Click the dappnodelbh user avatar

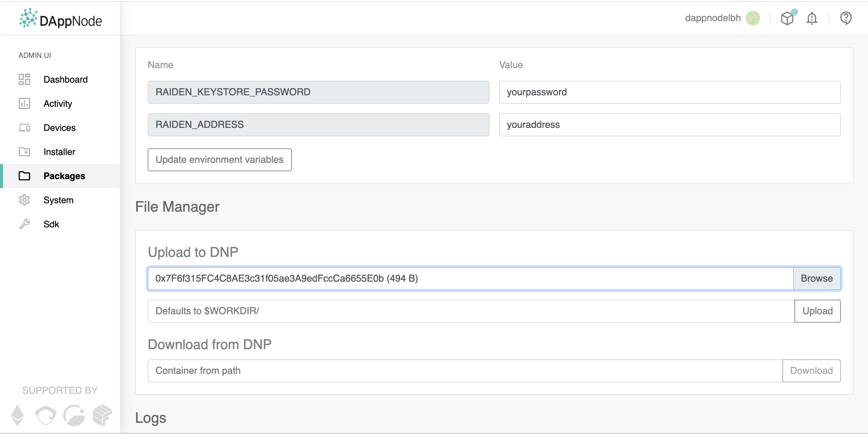click(x=753, y=18)
